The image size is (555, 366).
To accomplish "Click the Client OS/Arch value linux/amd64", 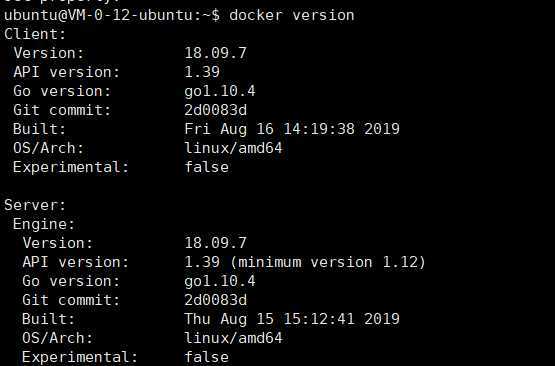I will (x=233, y=148).
